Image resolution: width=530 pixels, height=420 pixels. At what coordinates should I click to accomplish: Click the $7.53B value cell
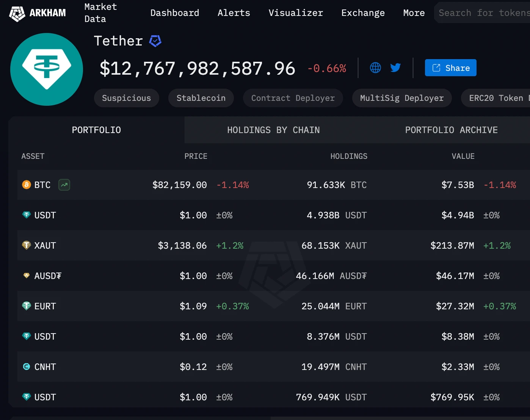tap(458, 185)
